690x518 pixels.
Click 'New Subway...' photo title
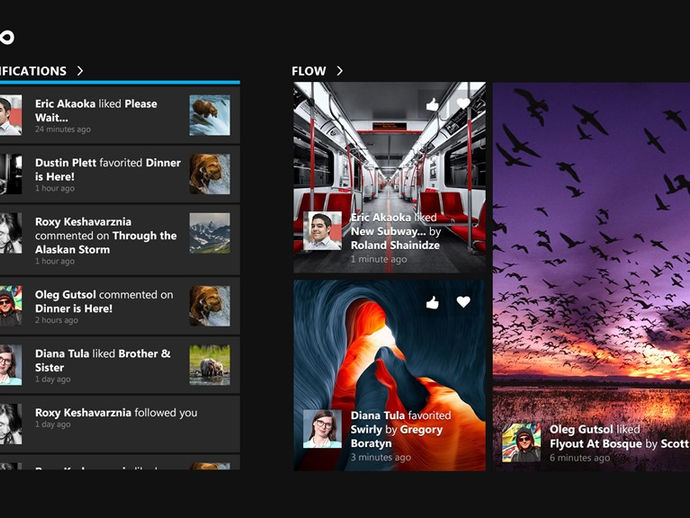point(388,231)
